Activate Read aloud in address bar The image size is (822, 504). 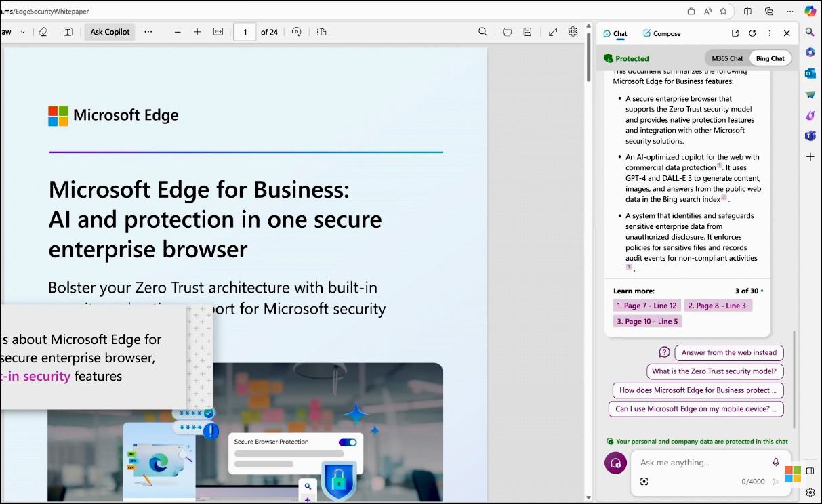tap(707, 11)
